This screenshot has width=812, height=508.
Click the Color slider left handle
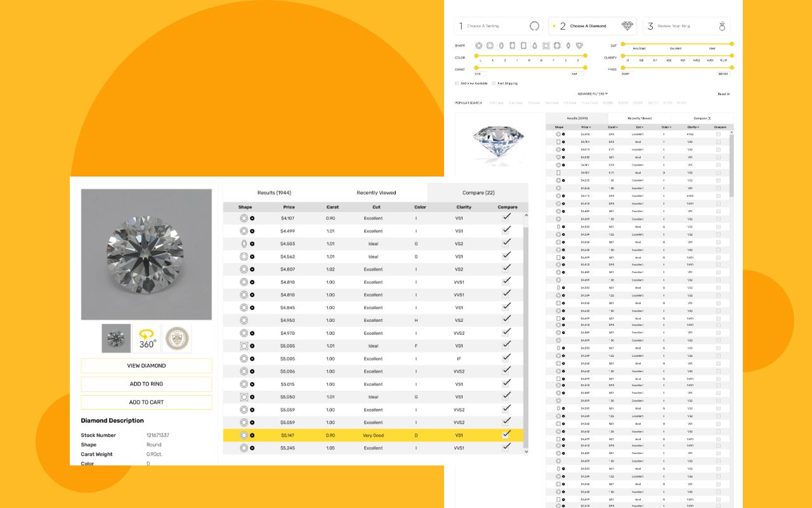click(476, 56)
